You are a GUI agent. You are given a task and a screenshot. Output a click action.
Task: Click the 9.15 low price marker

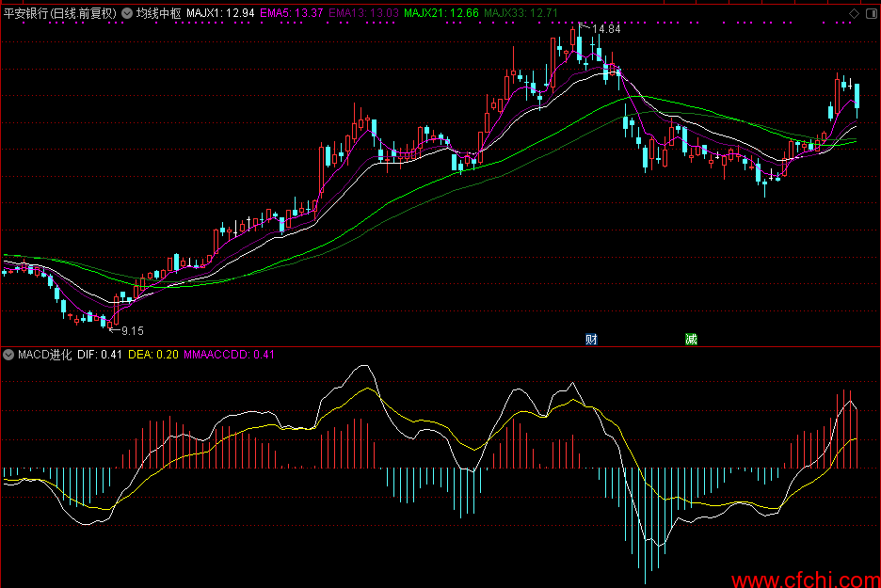132,330
